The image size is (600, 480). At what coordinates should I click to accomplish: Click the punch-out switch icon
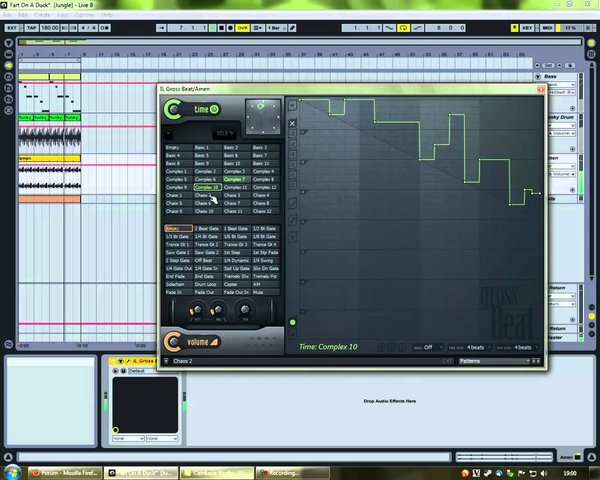pyautogui.click(x=417, y=28)
